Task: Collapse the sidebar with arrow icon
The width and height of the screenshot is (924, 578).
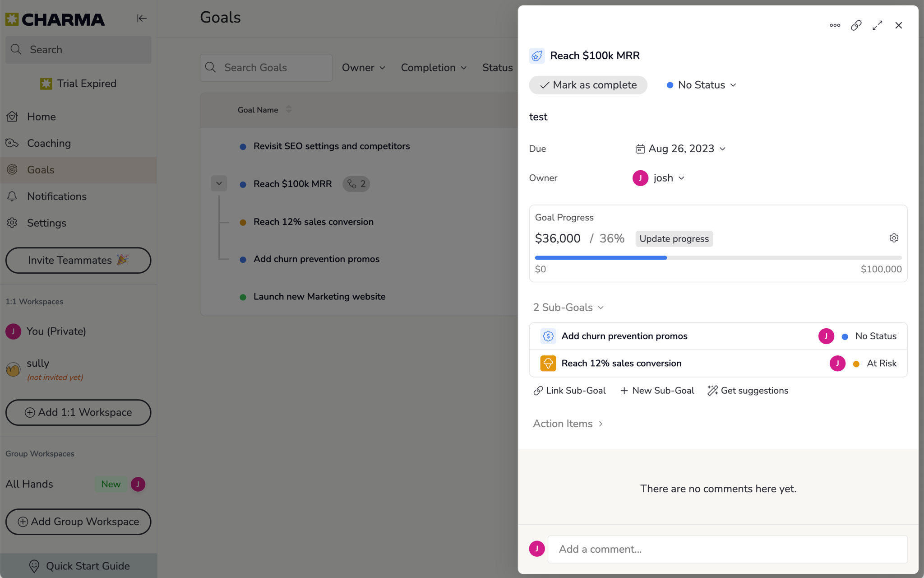Action: [142, 19]
